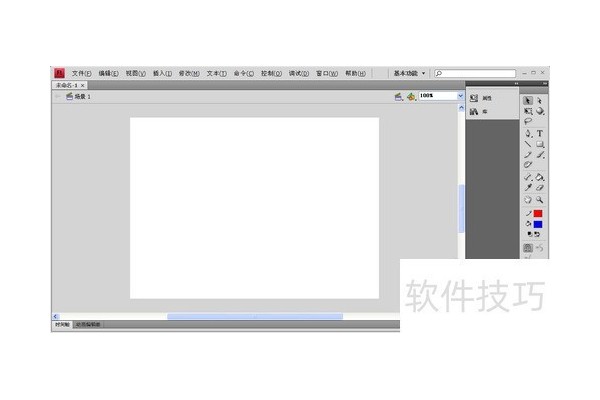The width and height of the screenshot is (600, 400).
Task: Select the Brush tool
Action: (x=540, y=155)
